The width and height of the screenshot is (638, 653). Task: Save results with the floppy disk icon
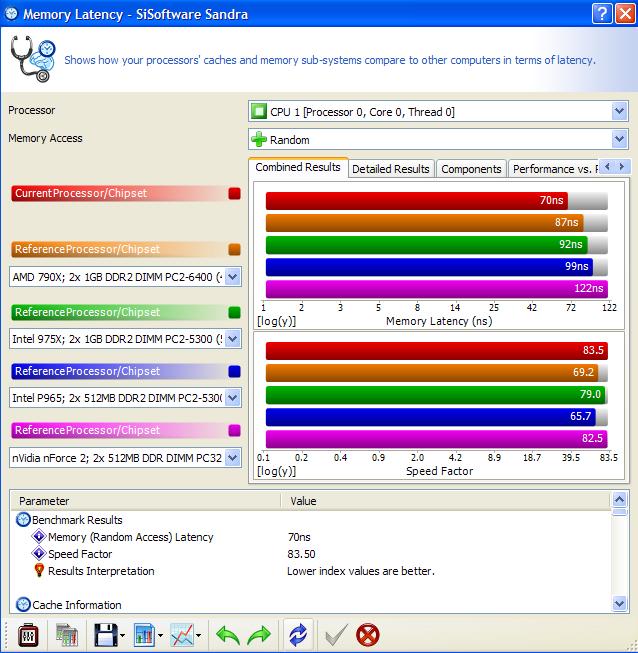tap(105, 636)
